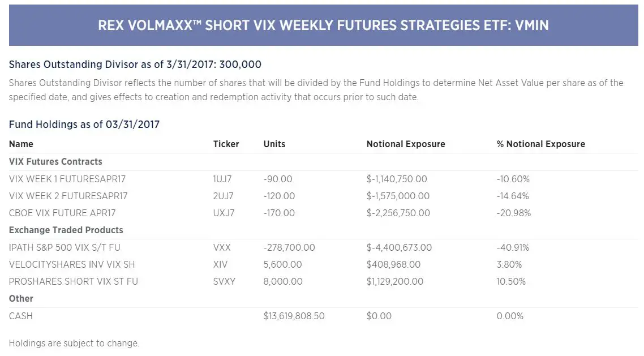Select the Ticker column header
This screenshot has width=644, height=356.
coord(226,144)
